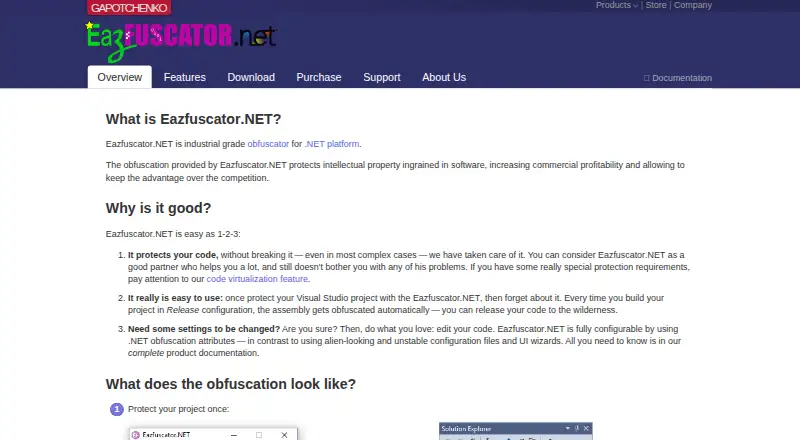Click 'Need some settings to be changed?' text
This screenshot has width=800, height=440.
(204, 329)
